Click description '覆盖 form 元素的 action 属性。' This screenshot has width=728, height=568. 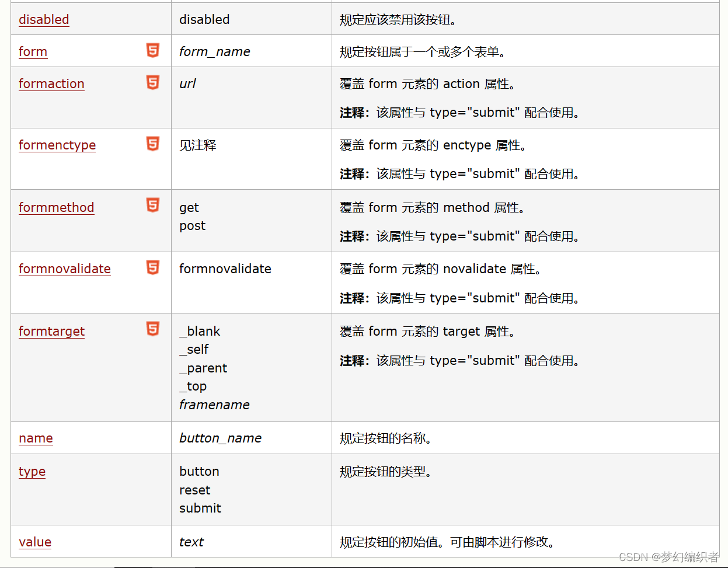coord(427,84)
